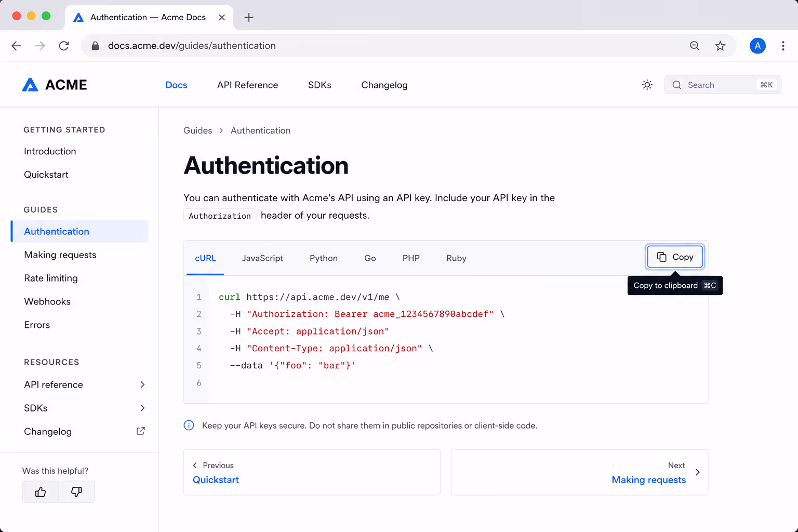Click the browser forward arrow
The width and height of the screenshot is (798, 532).
(x=40, y=46)
